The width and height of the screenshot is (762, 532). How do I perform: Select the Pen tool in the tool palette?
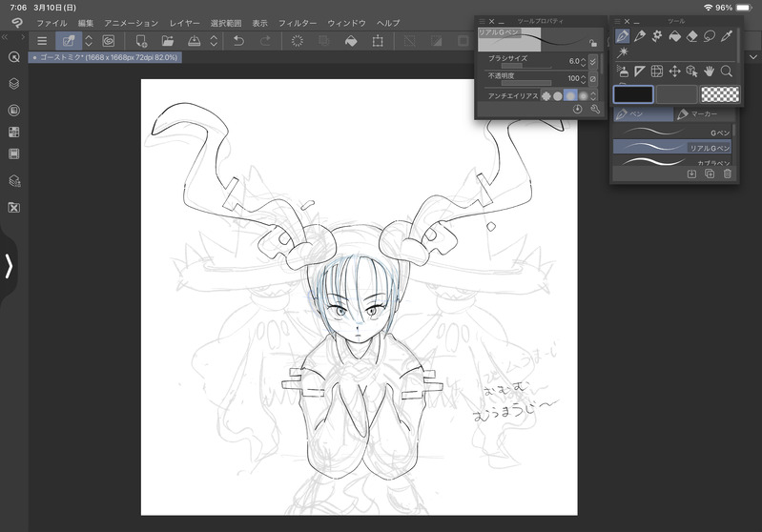pos(622,36)
